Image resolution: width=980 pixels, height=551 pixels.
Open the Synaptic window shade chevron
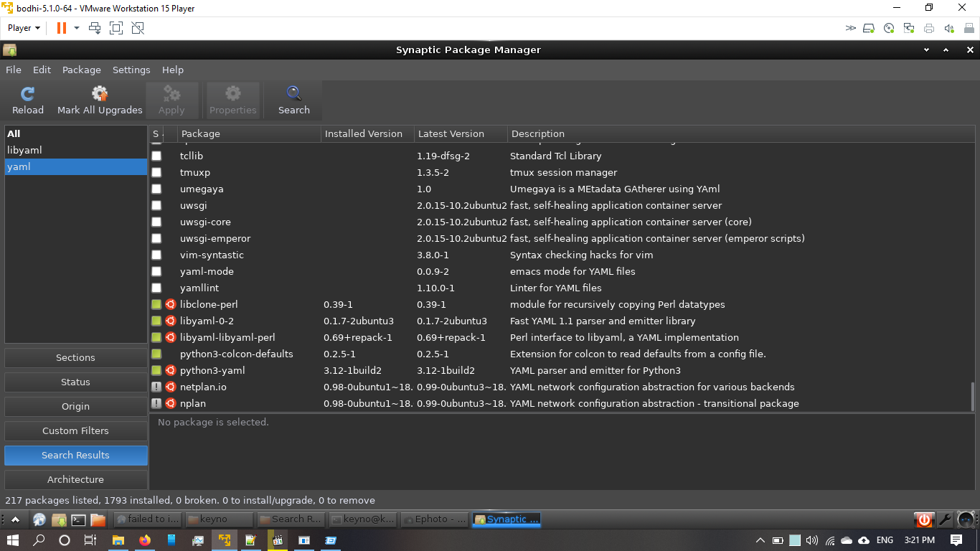(x=926, y=50)
